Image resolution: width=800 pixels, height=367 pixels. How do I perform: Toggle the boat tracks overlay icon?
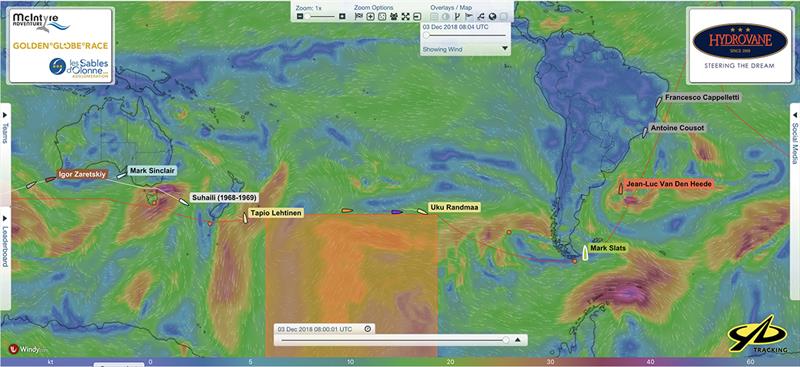click(x=481, y=16)
